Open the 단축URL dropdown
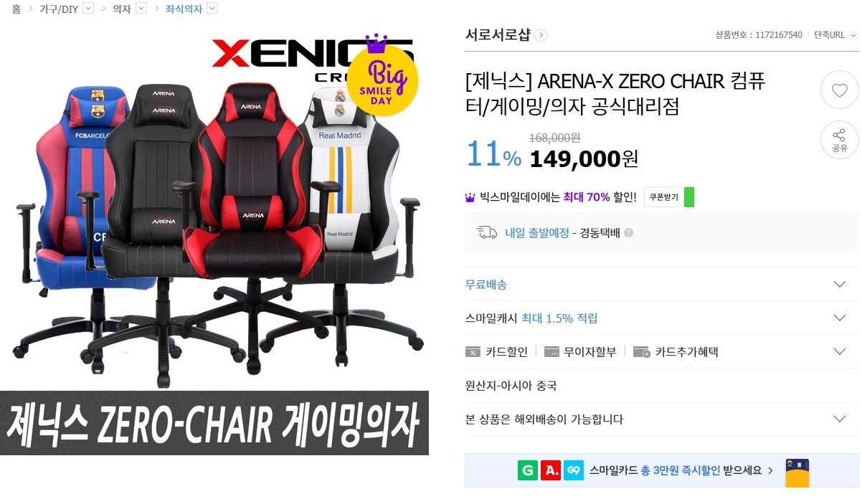862x504 pixels. point(853,34)
